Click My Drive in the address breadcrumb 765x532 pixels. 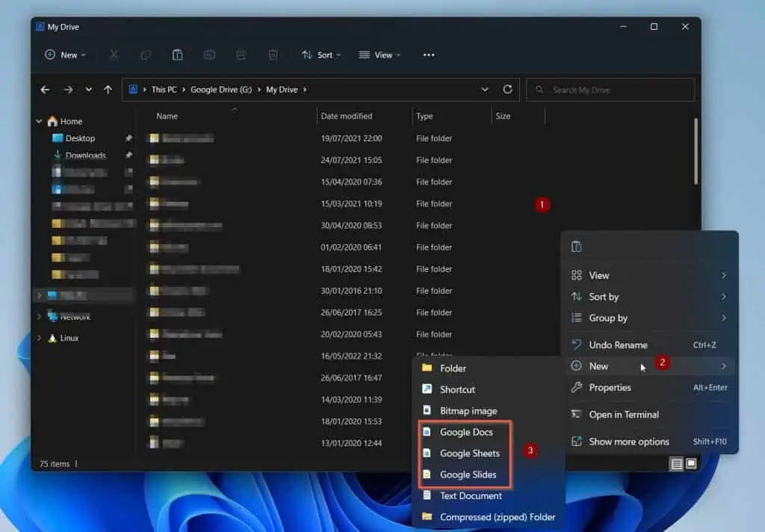click(x=282, y=90)
